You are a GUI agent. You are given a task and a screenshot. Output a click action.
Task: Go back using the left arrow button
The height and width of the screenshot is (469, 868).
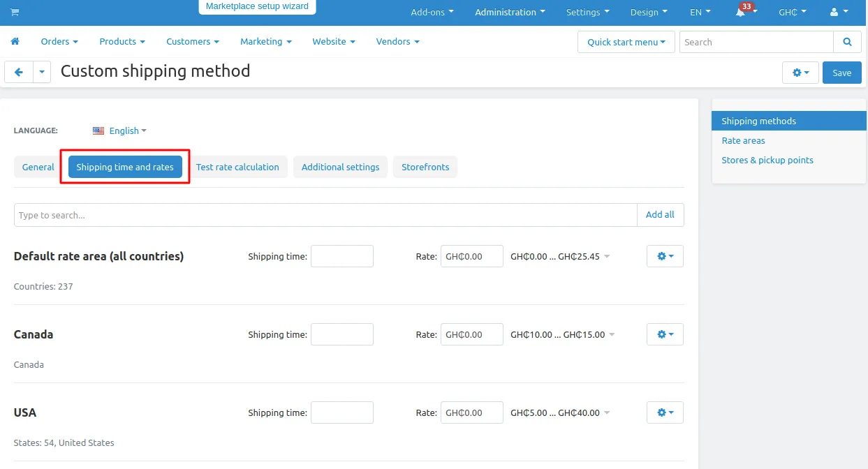pos(19,72)
